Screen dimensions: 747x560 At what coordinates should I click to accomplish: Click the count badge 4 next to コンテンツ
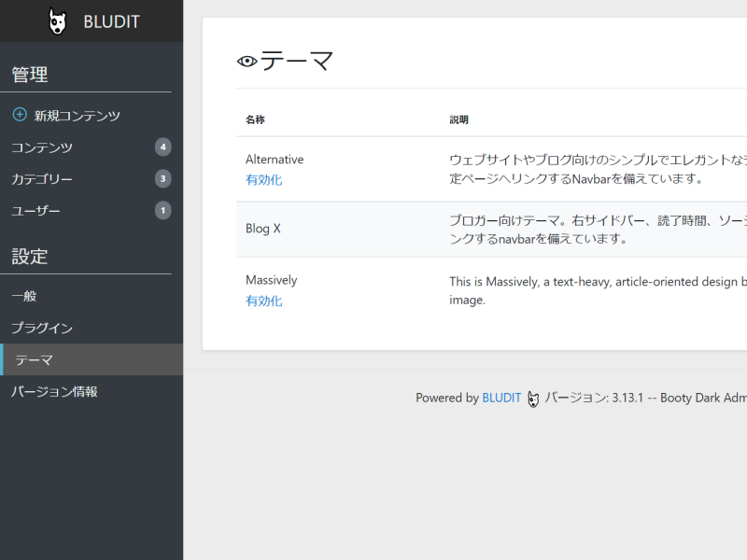pos(162,147)
